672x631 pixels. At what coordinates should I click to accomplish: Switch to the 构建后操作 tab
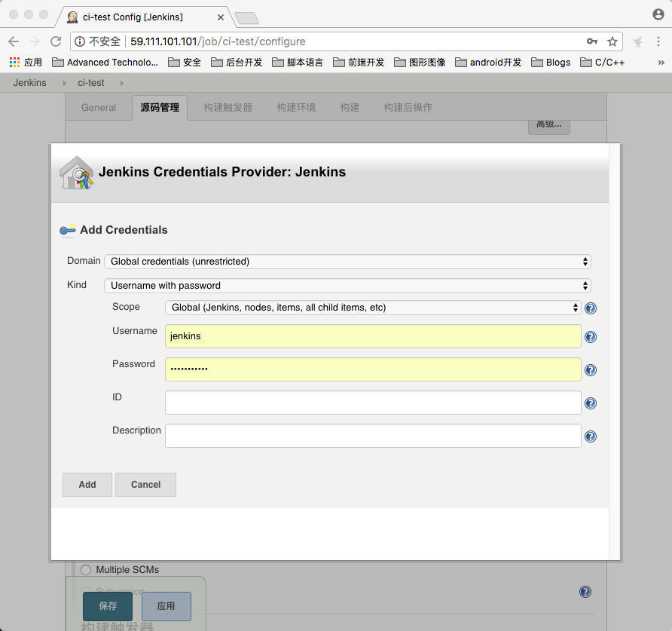click(408, 108)
